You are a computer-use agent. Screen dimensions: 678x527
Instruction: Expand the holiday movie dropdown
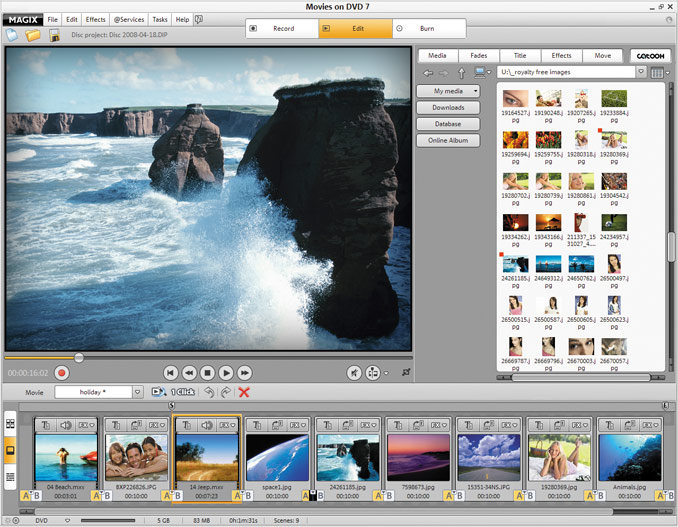139,393
